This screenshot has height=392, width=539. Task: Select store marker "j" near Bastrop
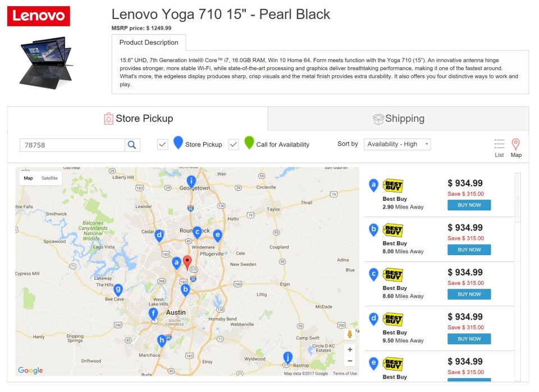[287, 357]
